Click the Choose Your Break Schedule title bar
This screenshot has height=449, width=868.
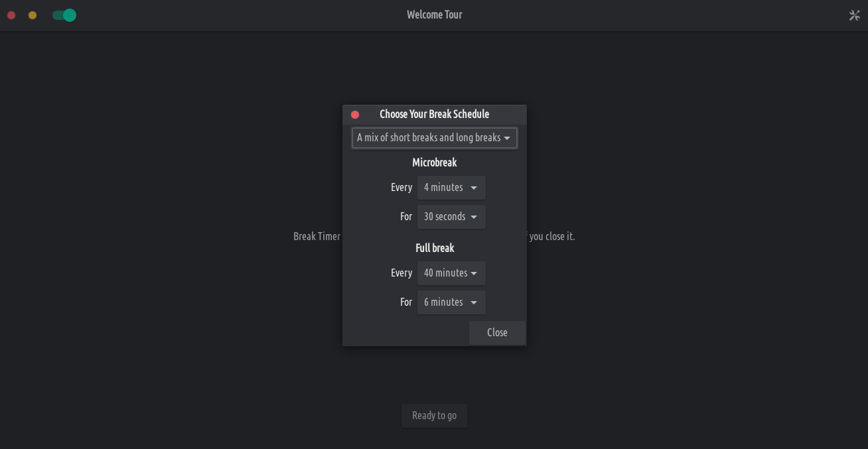[x=434, y=114]
